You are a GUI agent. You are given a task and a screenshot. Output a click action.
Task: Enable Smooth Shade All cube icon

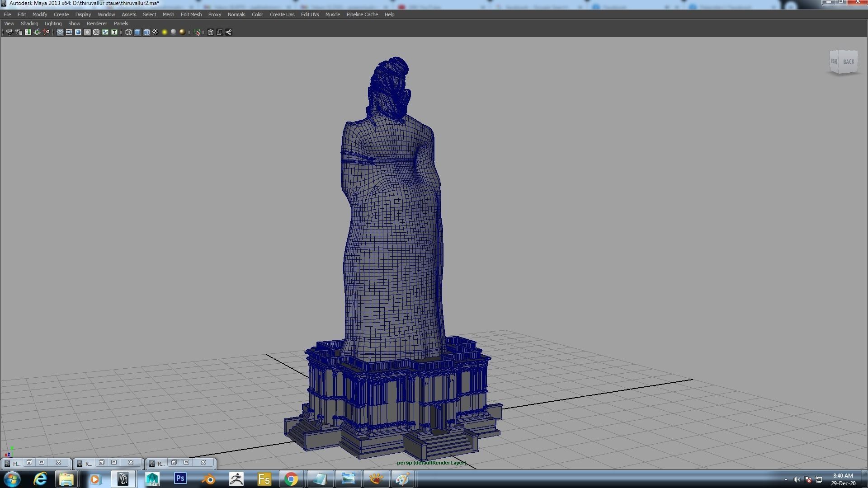click(x=137, y=32)
